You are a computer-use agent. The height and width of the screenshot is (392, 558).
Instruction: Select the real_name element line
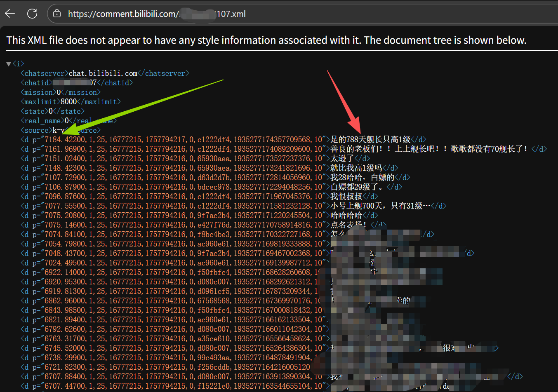tap(68, 121)
